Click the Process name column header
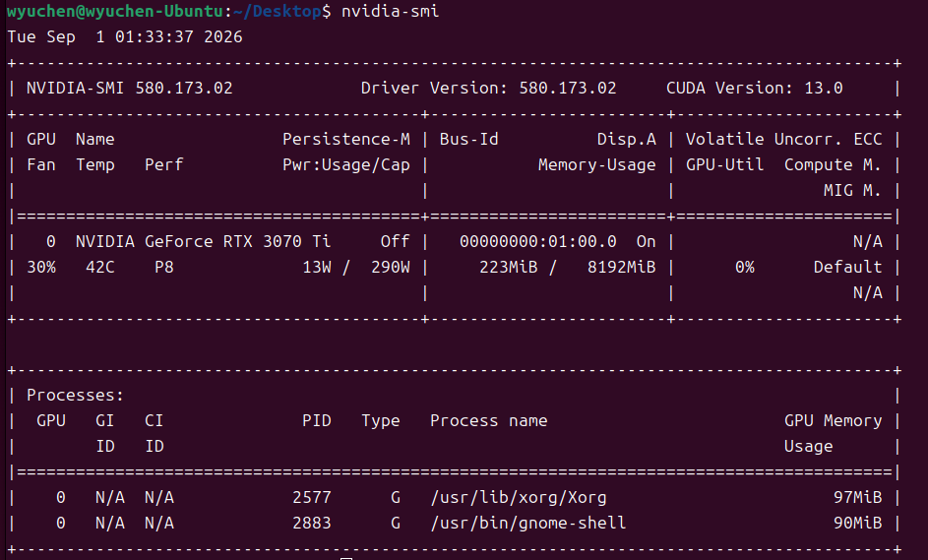This screenshot has width=928, height=560. (488, 421)
